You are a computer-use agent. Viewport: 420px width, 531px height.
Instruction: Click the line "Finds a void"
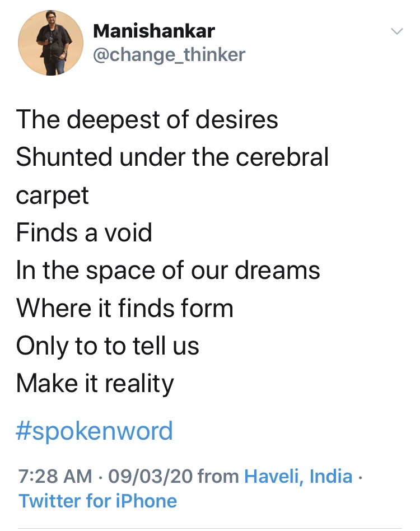(x=84, y=232)
